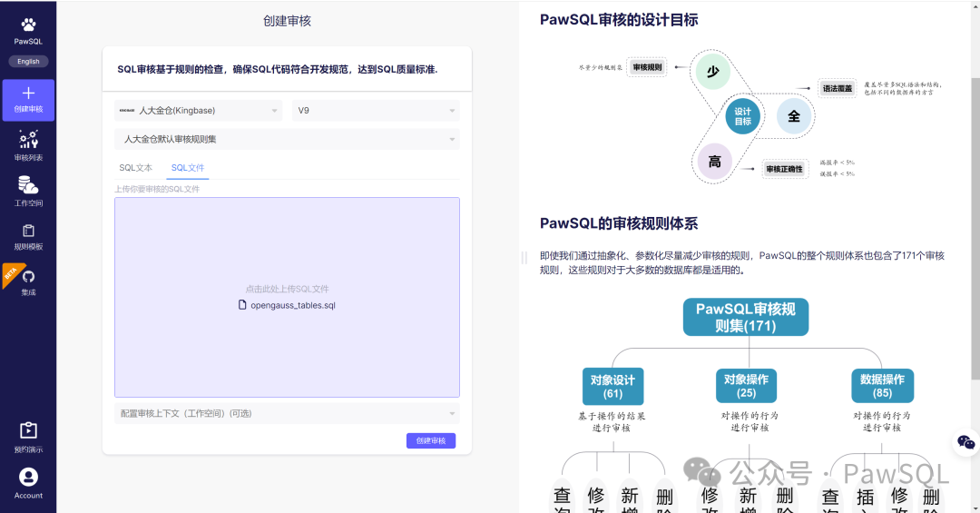Click the PawSQL审核的设计目标 heading
Image resolution: width=980 pixels, height=513 pixels.
(619, 20)
